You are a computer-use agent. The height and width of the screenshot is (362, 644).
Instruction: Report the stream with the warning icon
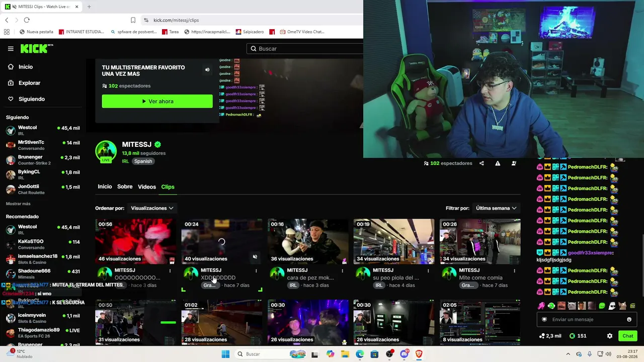point(498,163)
